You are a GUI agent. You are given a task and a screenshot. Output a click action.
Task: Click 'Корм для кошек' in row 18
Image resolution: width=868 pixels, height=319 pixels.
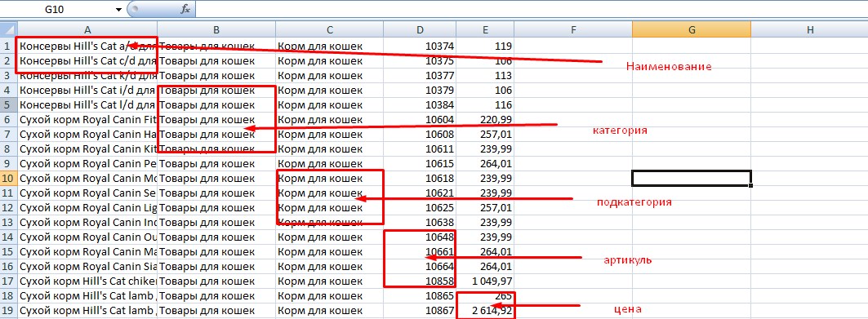click(330, 295)
